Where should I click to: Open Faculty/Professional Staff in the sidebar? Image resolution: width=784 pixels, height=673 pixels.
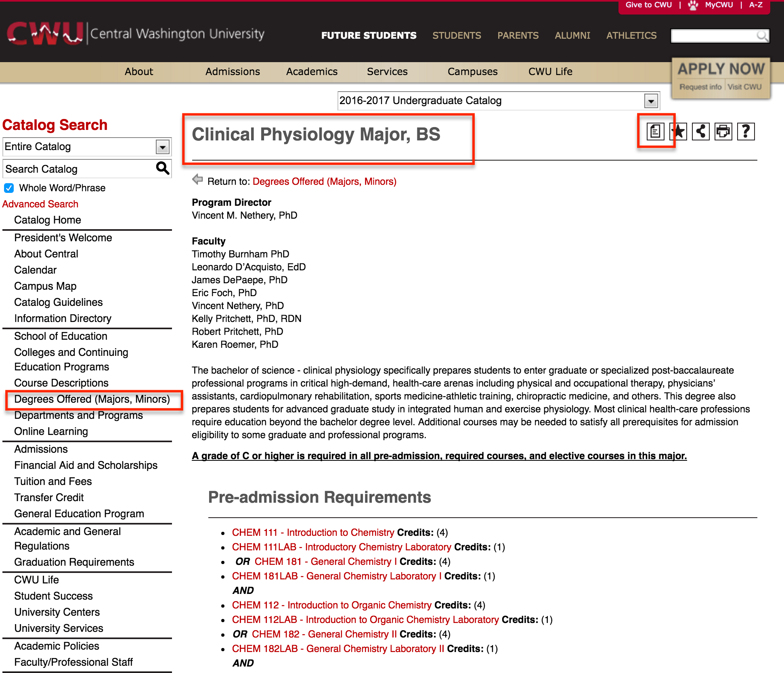[x=73, y=662]
